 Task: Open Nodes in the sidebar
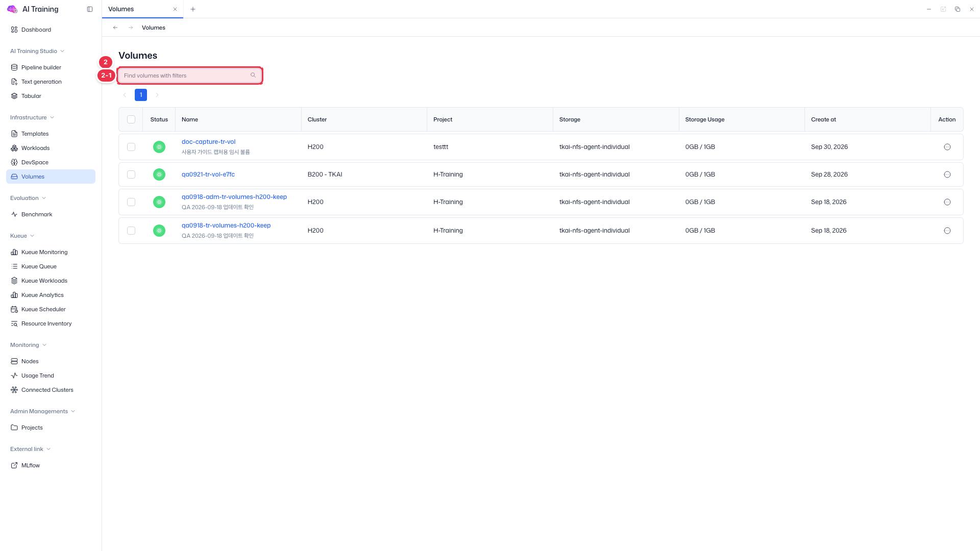[51, 361]
